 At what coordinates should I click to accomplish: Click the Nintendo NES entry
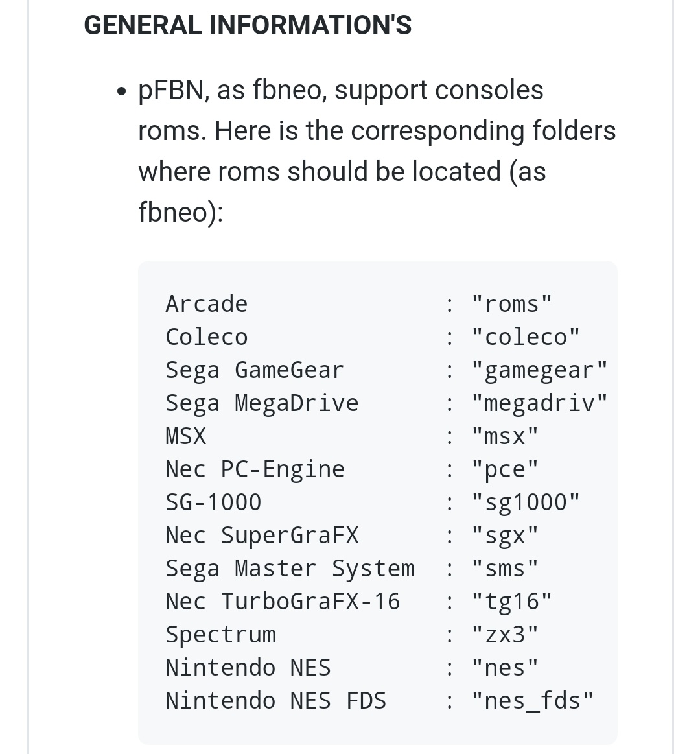tap(248, 667)
